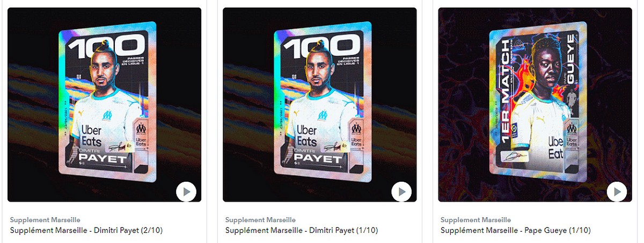Open Supplement Marseille collection above Payet (1/10)
Image resolution: width=644 pixels, height=243 pixels.
260,220
